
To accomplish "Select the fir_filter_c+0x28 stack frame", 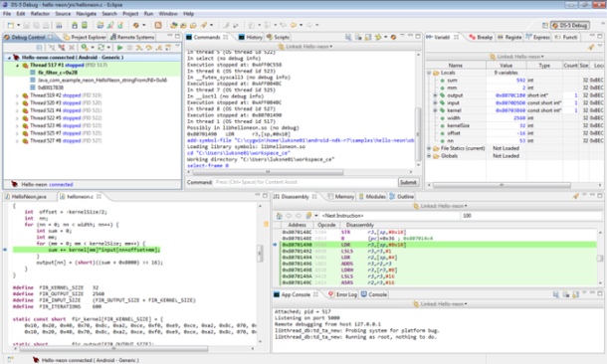I will click(58, 73).
